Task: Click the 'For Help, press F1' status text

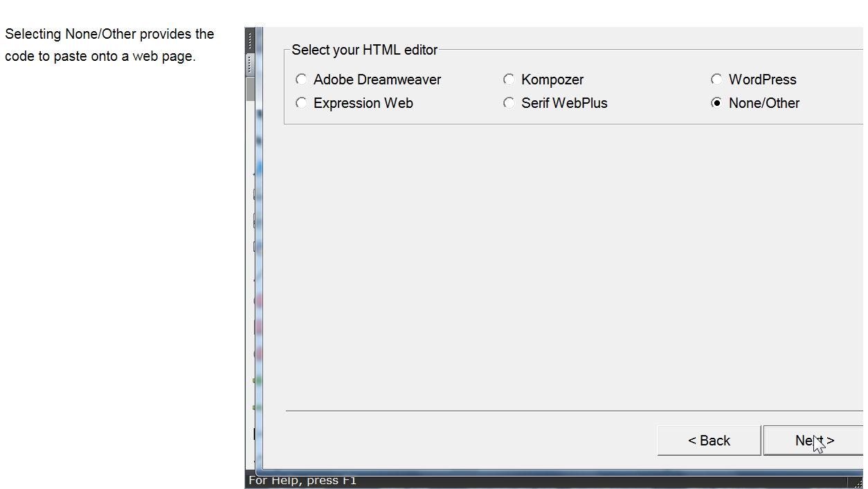Action: pyautogui.click(x=302, y=481)
